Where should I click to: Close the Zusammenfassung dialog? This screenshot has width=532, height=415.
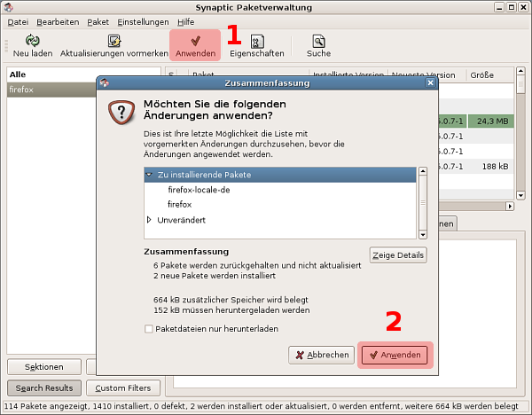430,82
